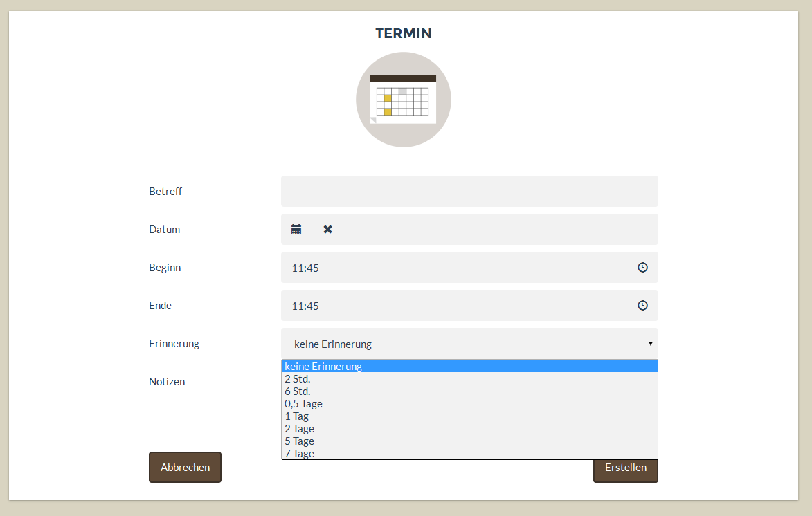The width and height of the screenshot is (812, 516).
Task: Click the 'Datum' label
Action: pos(164,229)
